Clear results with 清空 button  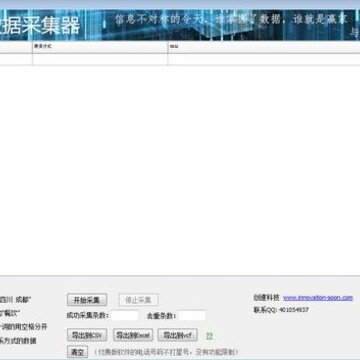(77, 352)
